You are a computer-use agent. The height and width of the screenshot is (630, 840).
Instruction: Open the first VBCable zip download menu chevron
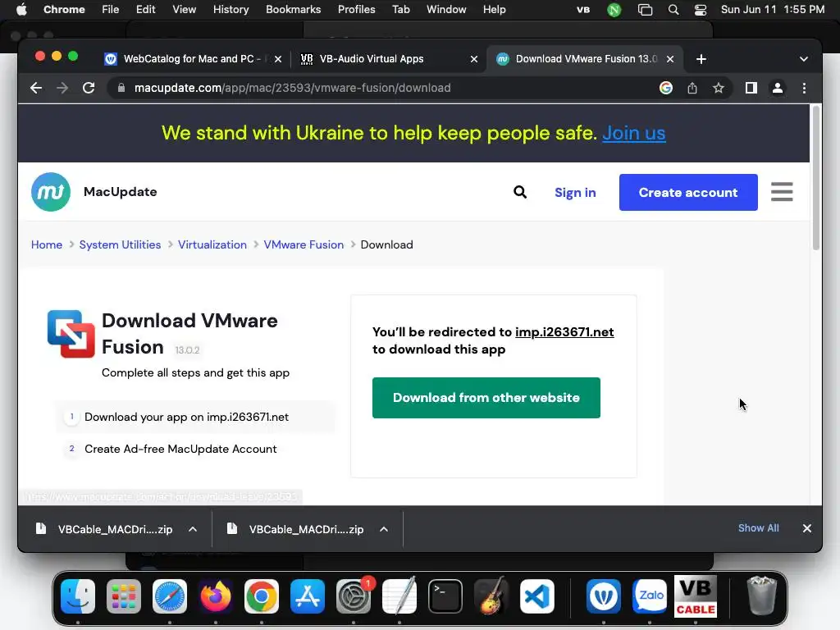pos(193,529)
